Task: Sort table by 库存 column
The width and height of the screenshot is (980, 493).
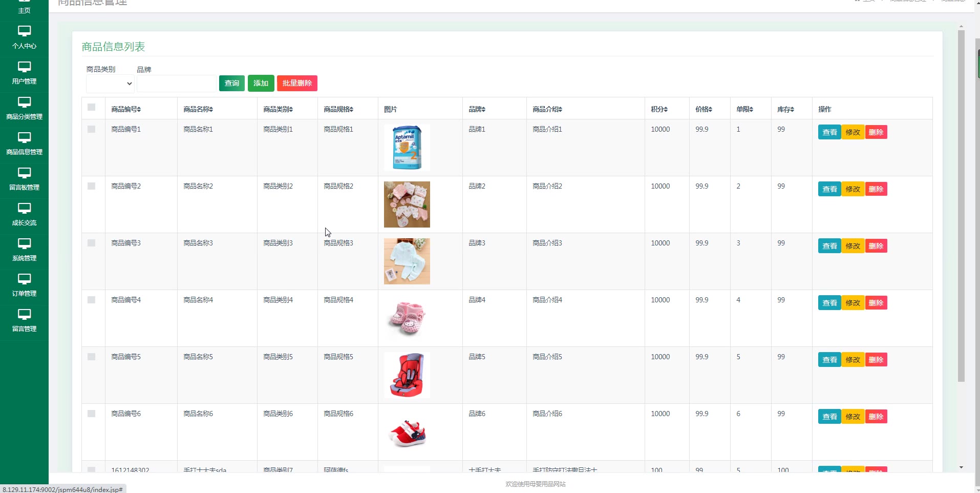Action: (786, 109)
